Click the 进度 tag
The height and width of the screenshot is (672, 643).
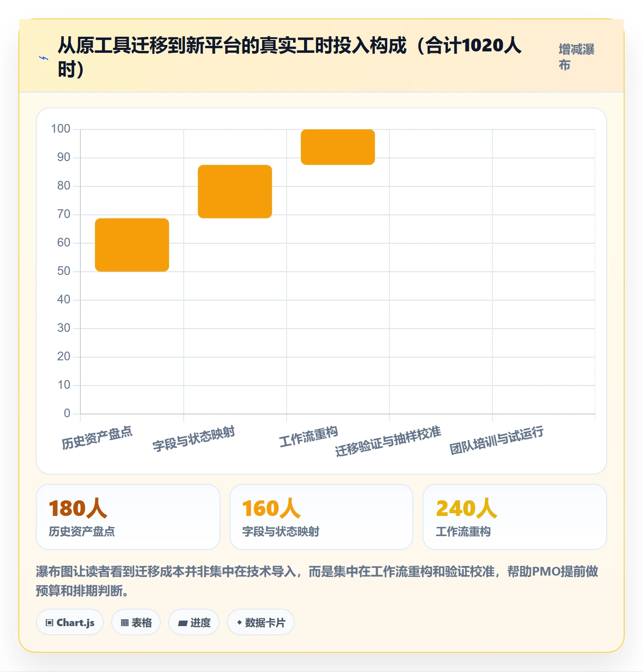point(194,622)
